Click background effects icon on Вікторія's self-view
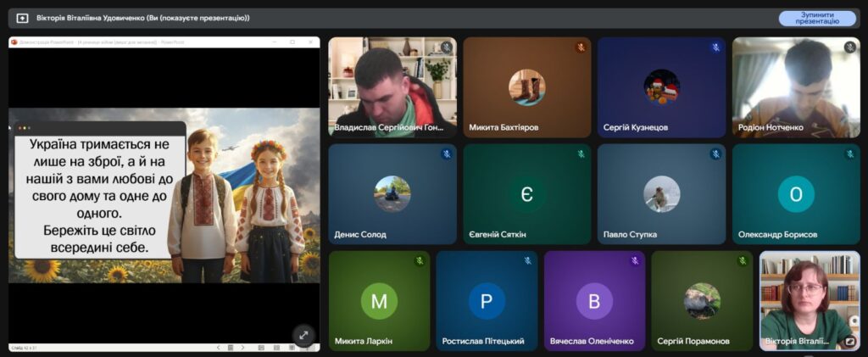Viewport: 868px width, 357px height. (x=849, y=342)
